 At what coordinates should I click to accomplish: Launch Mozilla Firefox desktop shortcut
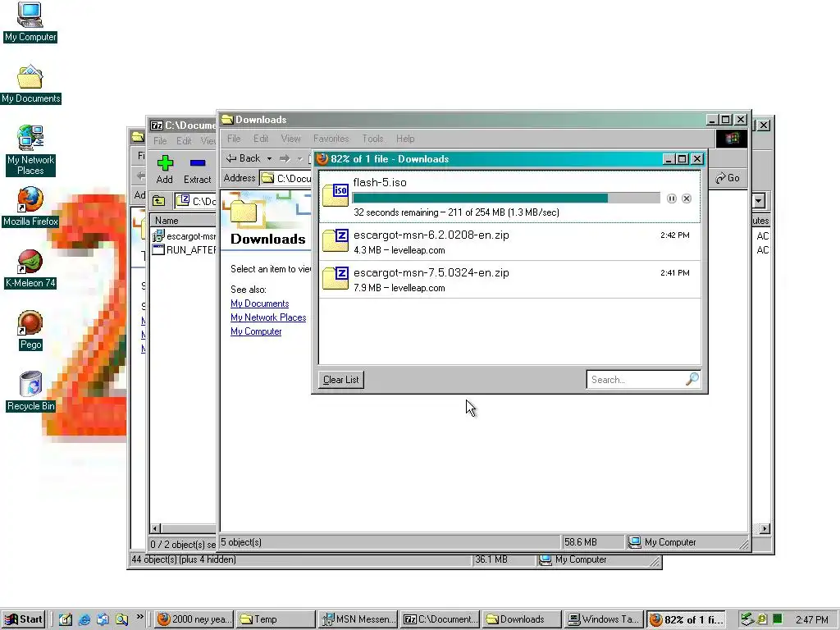click(30, 207)
